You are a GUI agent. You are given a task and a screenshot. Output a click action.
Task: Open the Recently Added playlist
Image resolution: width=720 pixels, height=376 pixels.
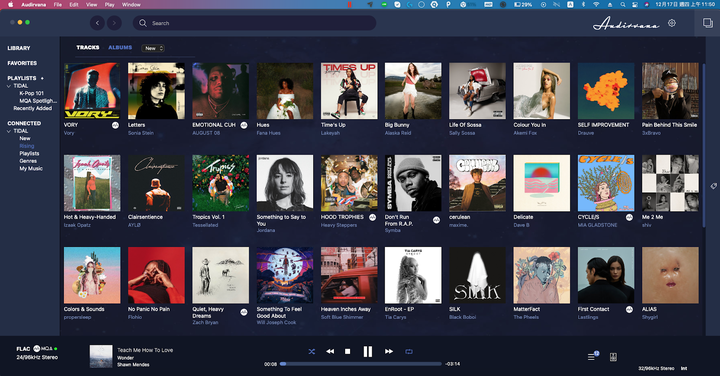pos(33,108)
